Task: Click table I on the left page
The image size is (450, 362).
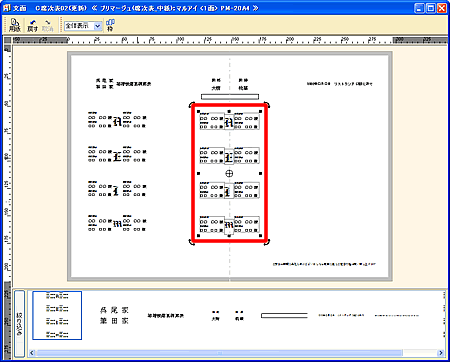Action: tap(117, 189)
